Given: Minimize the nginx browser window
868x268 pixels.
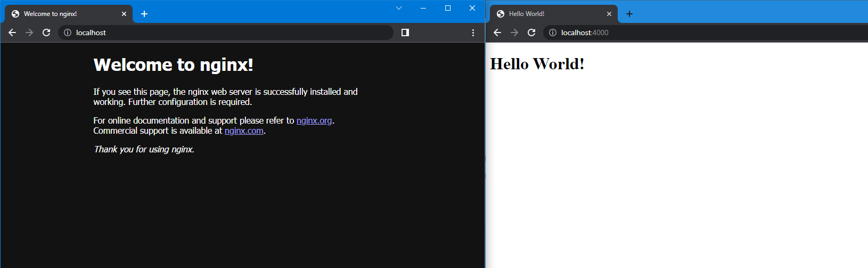Looking at the screenshot, I should coord(423,8).
